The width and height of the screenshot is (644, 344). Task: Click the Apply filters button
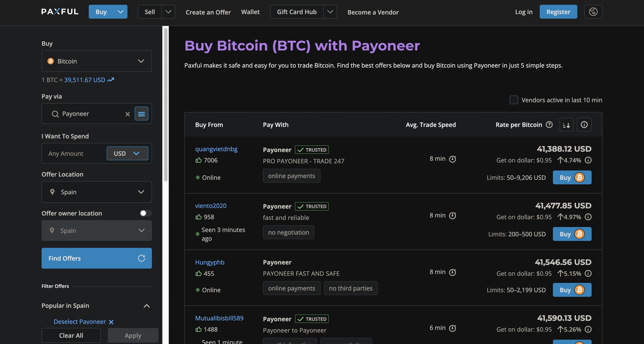click(133, 335)
